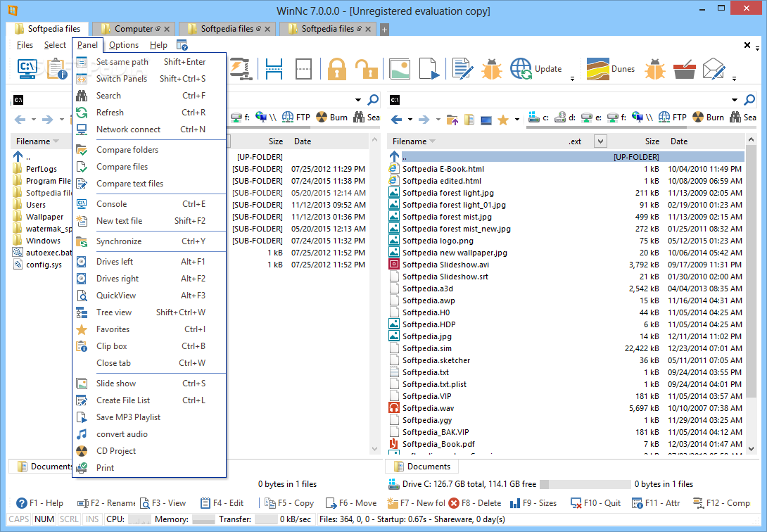Click the C:\ monitor toolbar icon

[27, 69]
